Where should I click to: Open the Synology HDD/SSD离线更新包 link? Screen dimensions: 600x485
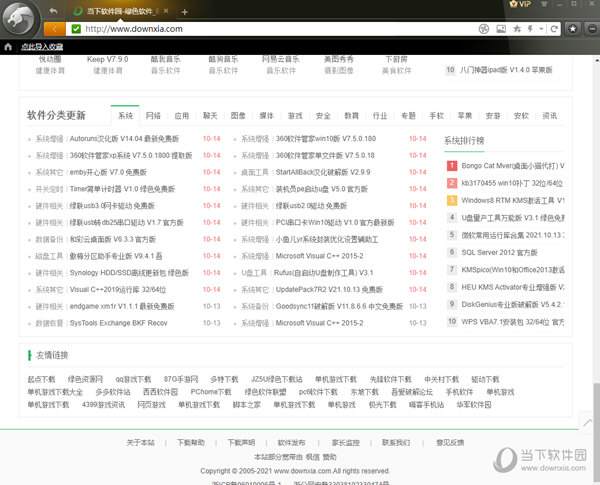[x=129, y=273]
